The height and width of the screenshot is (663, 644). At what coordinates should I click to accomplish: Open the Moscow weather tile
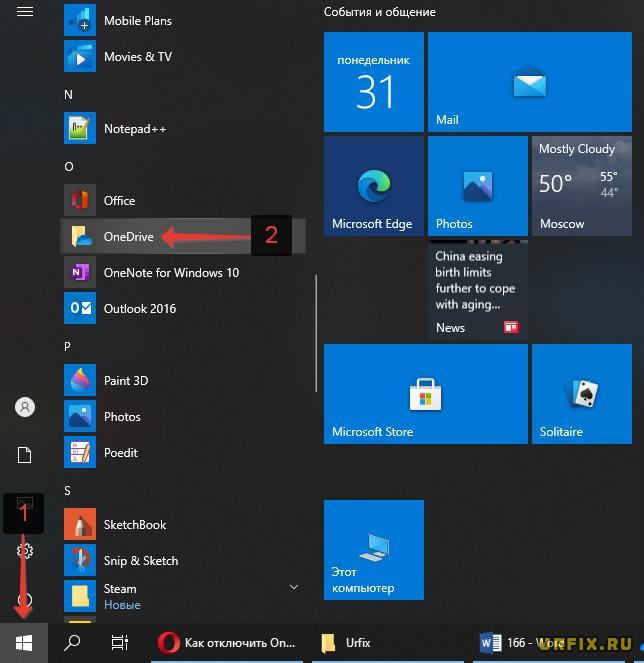(x=582, y=186)
